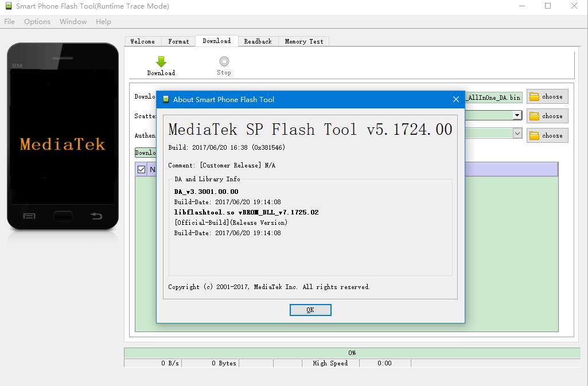Click the icon in the About dialog title bar
588x386 pixels.
pos(166,99)
